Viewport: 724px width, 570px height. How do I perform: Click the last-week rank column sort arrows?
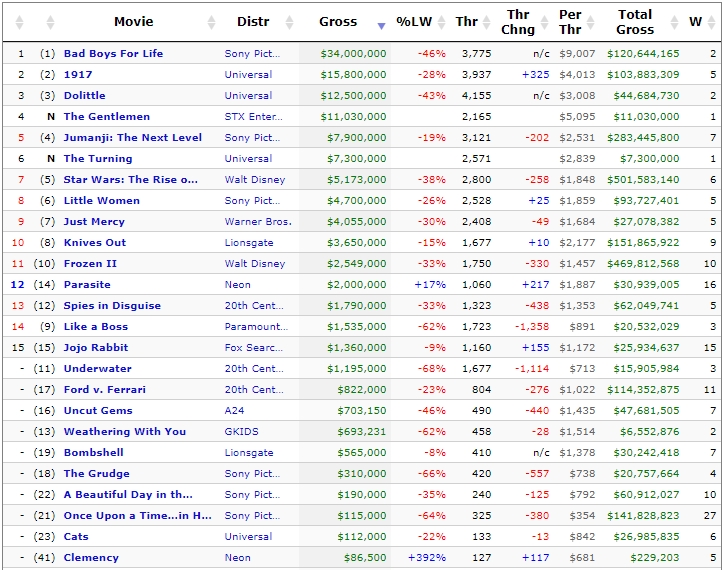50,22
